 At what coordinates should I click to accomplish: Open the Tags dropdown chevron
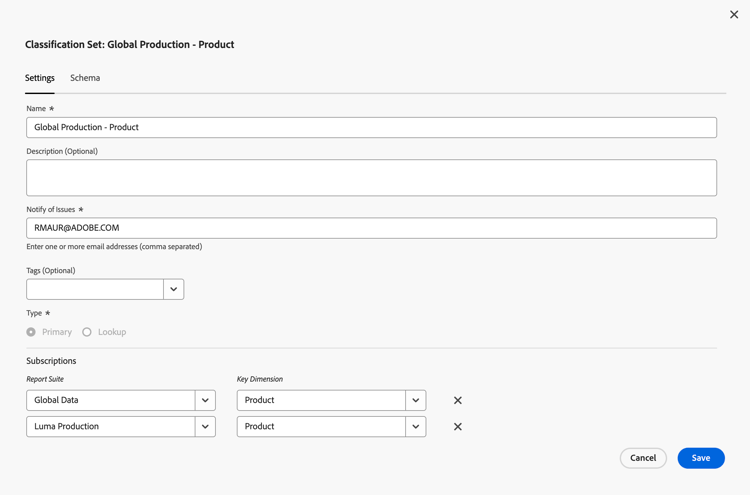pyautogui.click(x=174, y=289)
